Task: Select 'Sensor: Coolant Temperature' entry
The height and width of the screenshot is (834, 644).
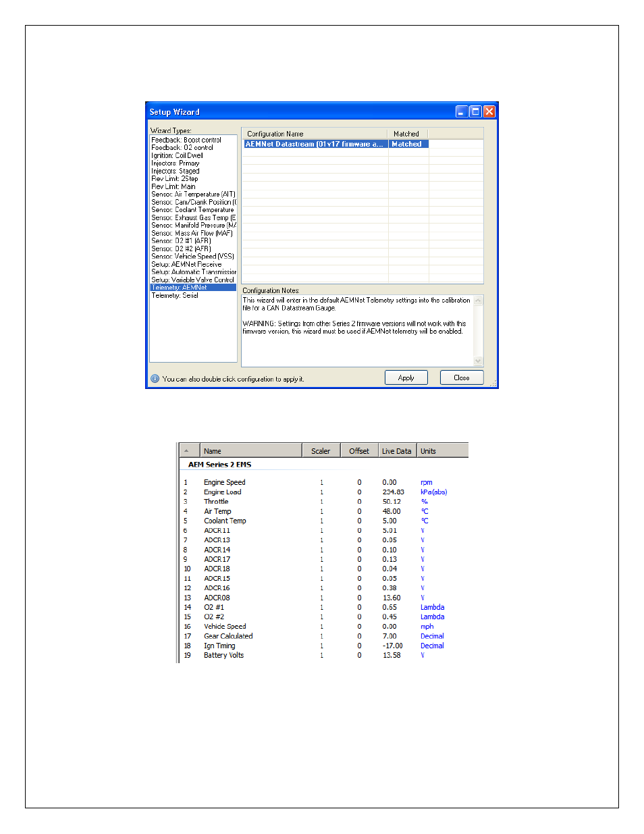Action: click(192, 209)
